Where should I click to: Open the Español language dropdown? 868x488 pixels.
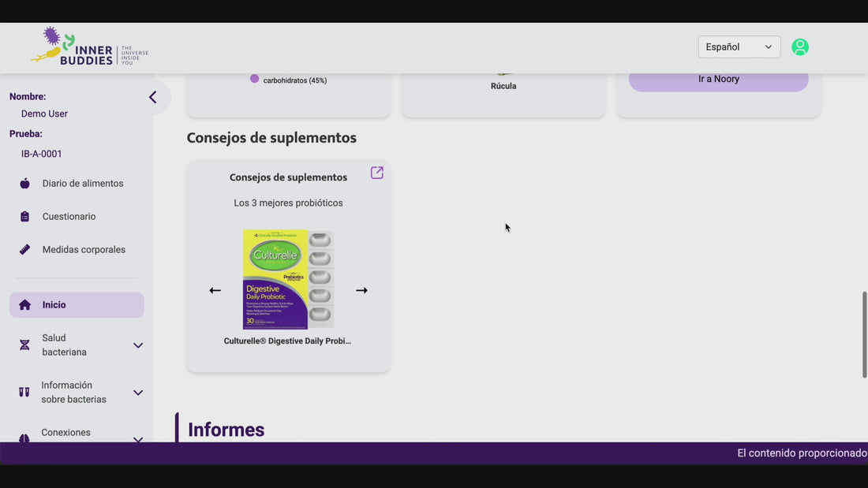coord(739,47)
